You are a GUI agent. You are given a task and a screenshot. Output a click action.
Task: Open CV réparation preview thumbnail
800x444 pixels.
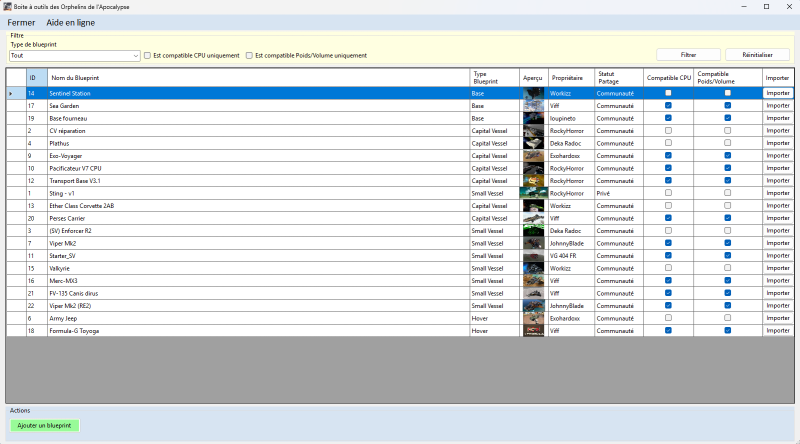[x=534, y=131]
